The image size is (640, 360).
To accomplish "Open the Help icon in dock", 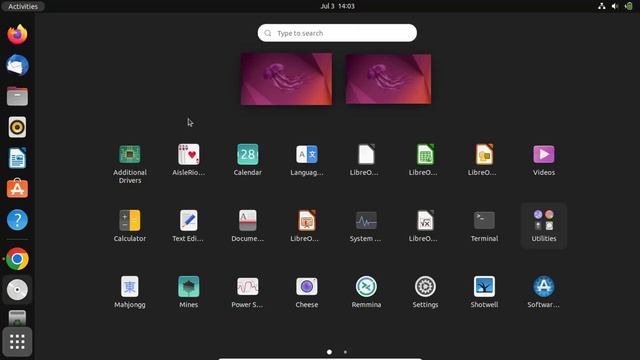I will (17, 220).
